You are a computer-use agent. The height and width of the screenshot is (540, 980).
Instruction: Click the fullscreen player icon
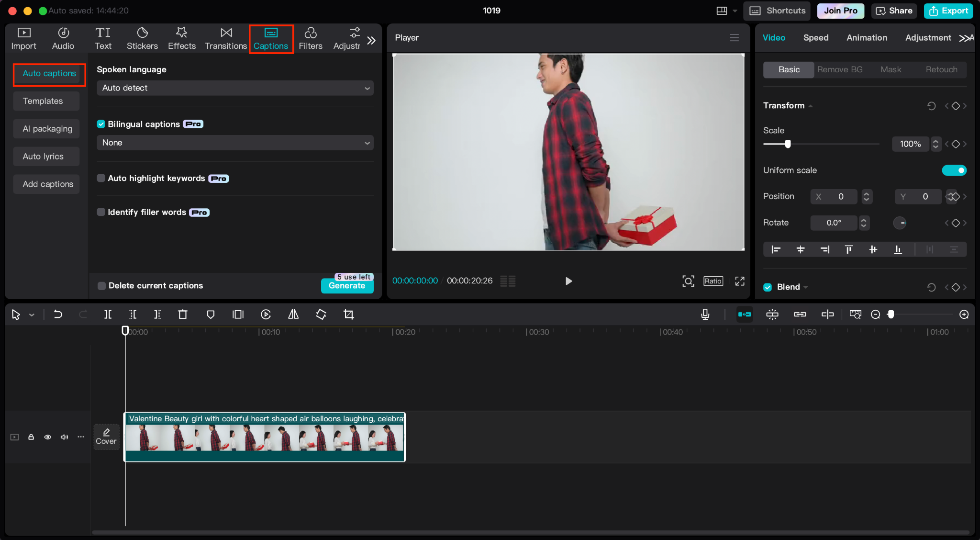click(740, 281)
